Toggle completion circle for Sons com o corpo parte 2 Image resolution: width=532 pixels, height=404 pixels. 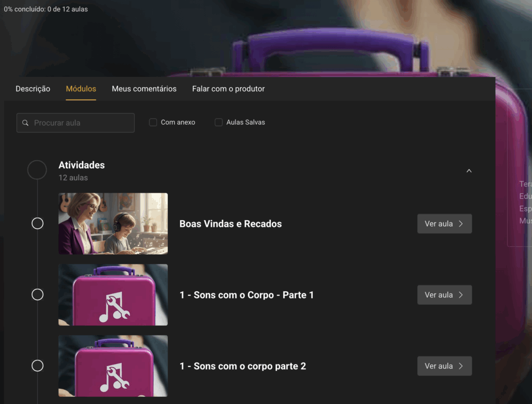tap(37, 366)
